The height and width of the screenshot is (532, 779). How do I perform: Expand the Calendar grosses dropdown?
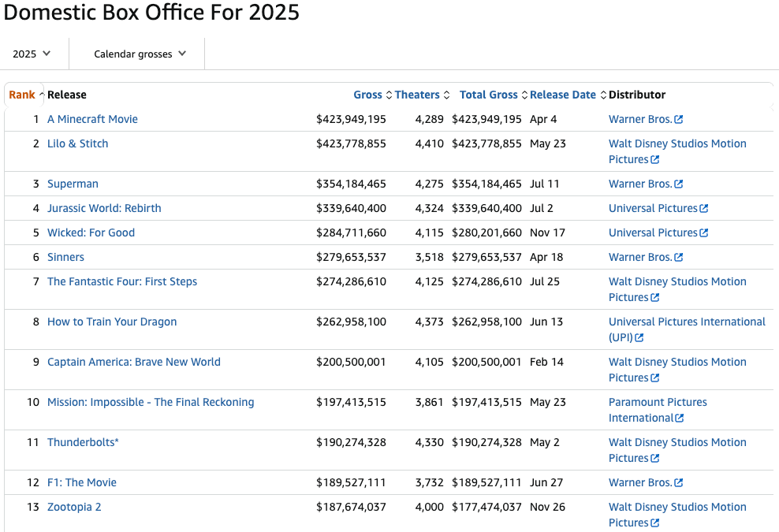(140, 54)
